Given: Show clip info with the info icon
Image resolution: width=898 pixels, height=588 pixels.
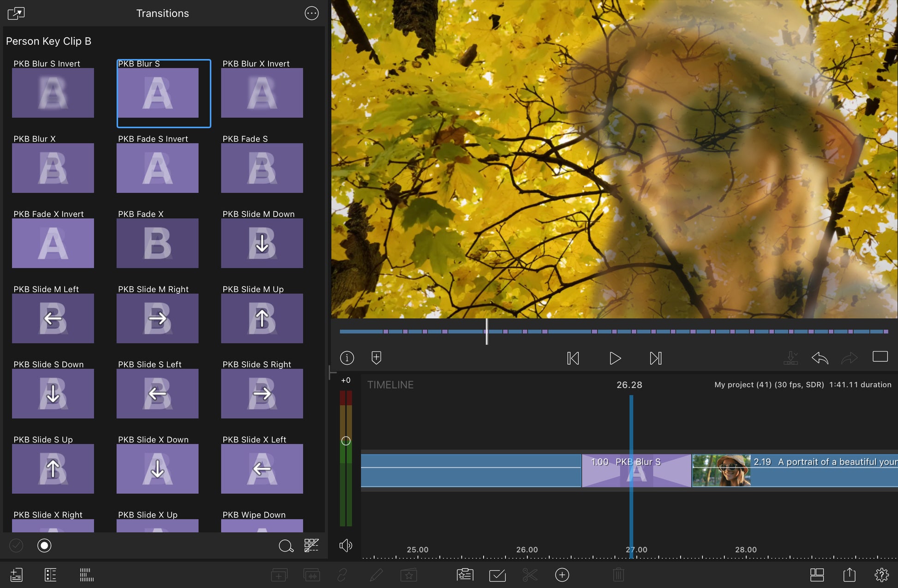Looking at the screenshot, I should (x=347, y=358).
